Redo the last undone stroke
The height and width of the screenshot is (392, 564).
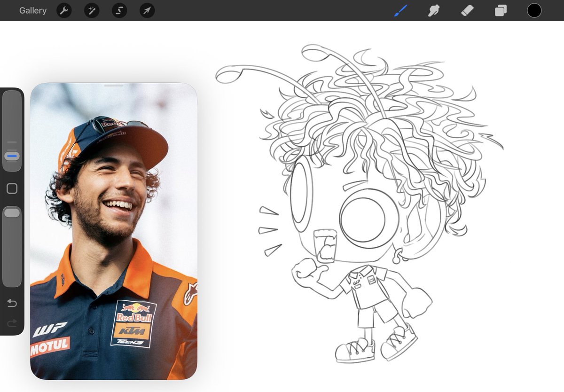coord(12,322)
